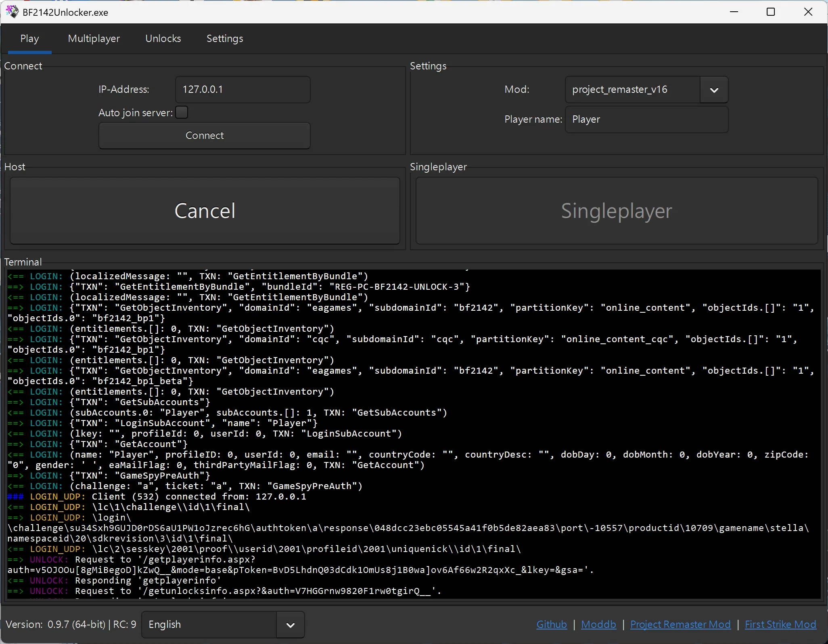This screenshot has height=644, width=828.
Task: Open the Mod dropdown project_remaster_v16
Action: click(x=646, y=90)
